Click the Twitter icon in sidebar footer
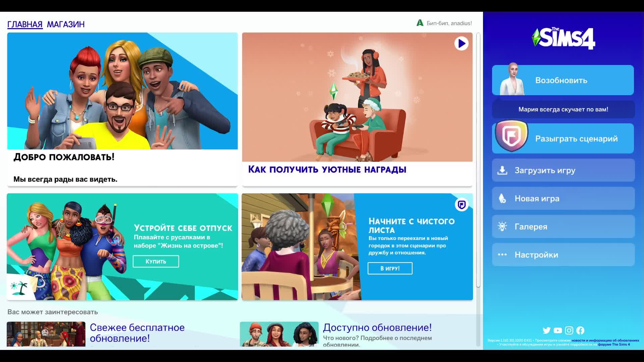This screenshot has width=644, height=362. pyautogui.click(x=546, y=330)
